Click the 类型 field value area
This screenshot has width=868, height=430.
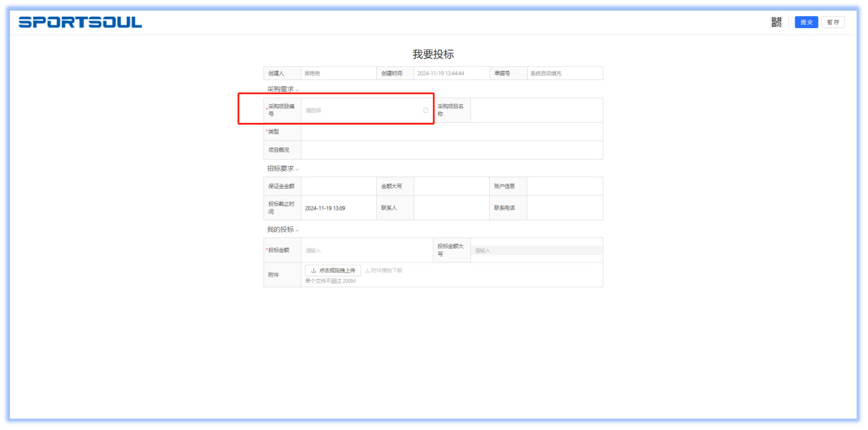coord(451,132)
